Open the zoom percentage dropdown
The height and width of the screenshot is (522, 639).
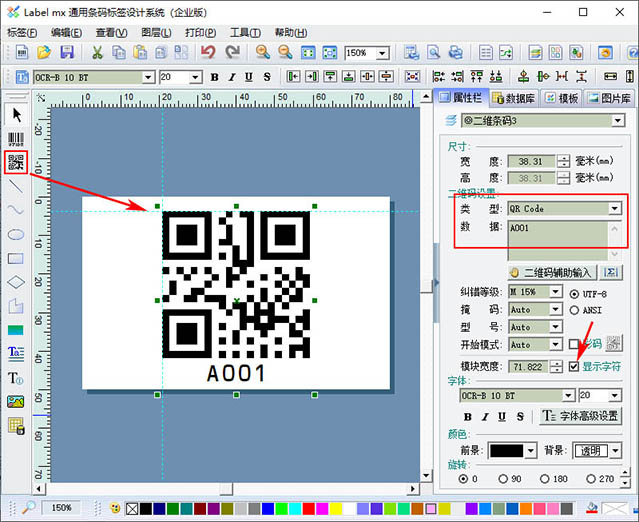coord(382,53)
